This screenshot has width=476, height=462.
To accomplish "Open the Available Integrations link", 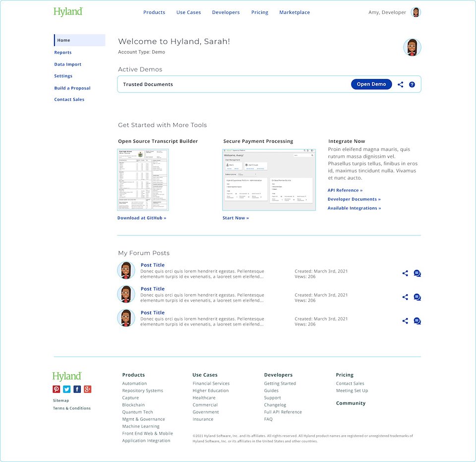I will click(354, 208).
